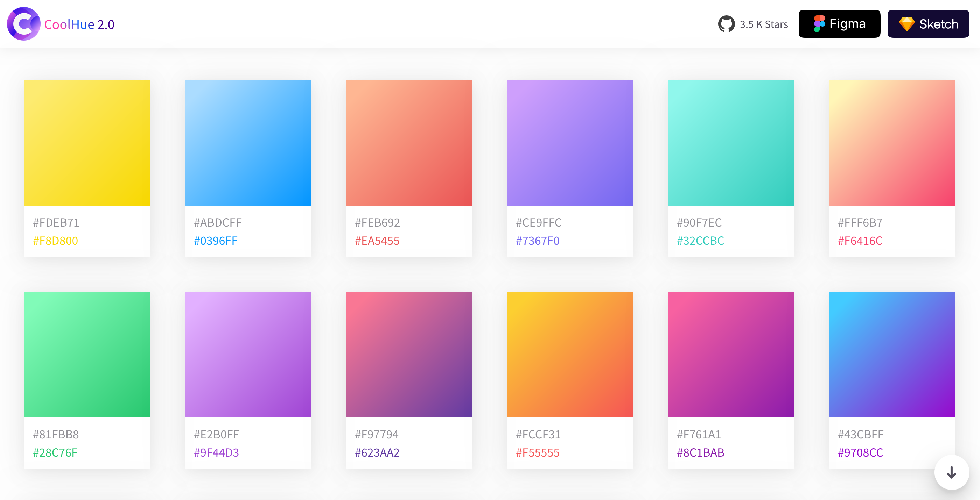The width and height of the screenshot is (980, 500).
Task: Select the lilac #E2B0FF gradient swatch
Action: tap(248, 355)
